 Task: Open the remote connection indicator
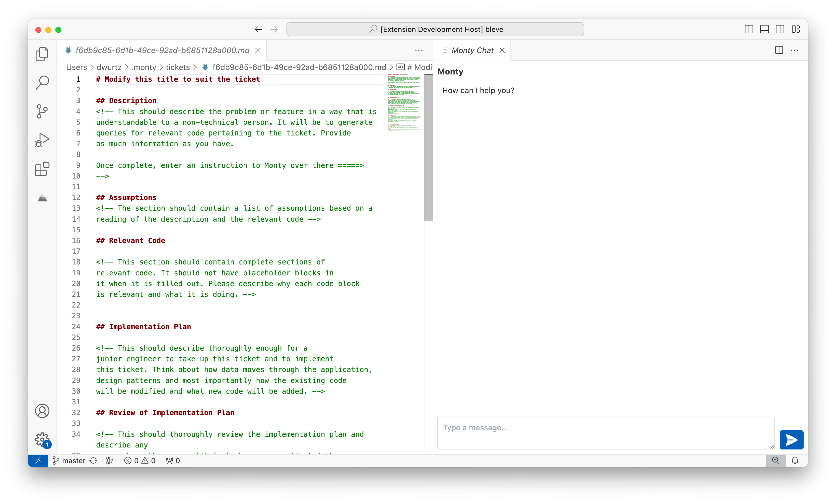click(x=38, y=460)
